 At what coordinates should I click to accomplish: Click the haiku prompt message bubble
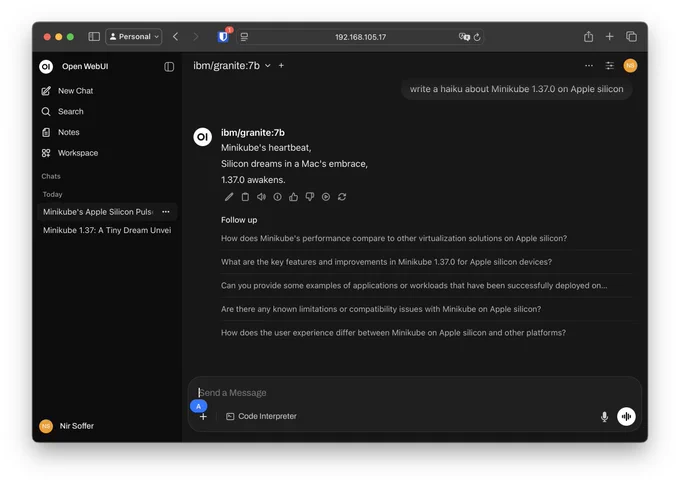coord(516,89)
